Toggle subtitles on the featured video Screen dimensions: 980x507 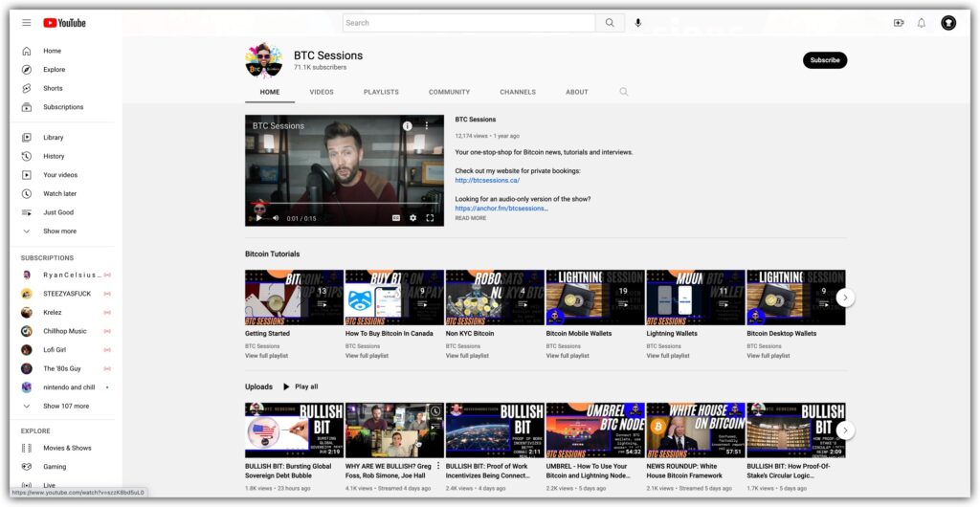coord(395,218)
